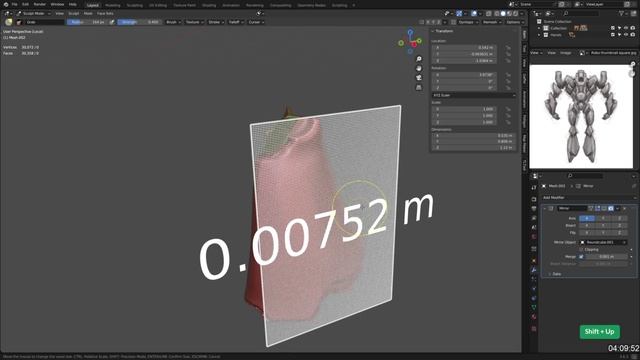640x360 pixels.
Task: Open the Stroke settings dropdown
Action: coord(216,22)
